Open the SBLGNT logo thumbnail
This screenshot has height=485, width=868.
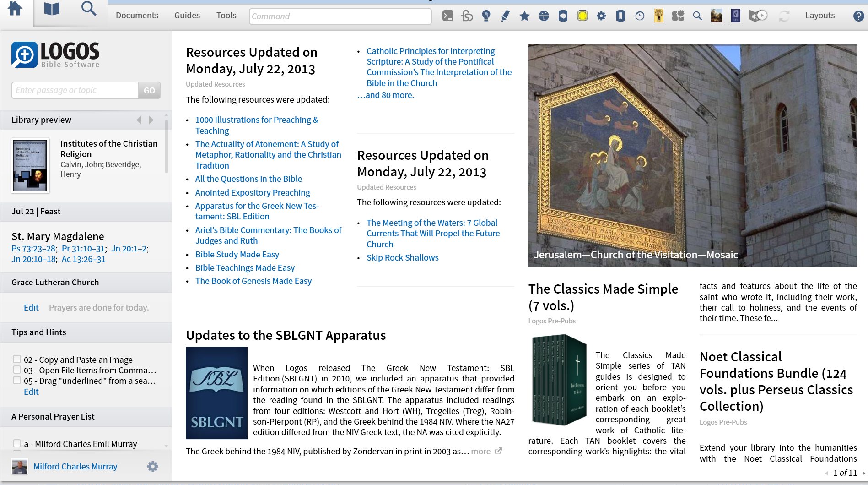216,393
